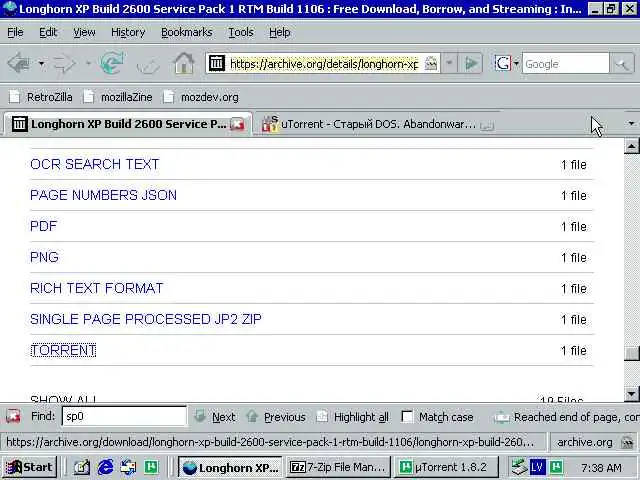Click Highlight all in Find bar

pos(353,417)
